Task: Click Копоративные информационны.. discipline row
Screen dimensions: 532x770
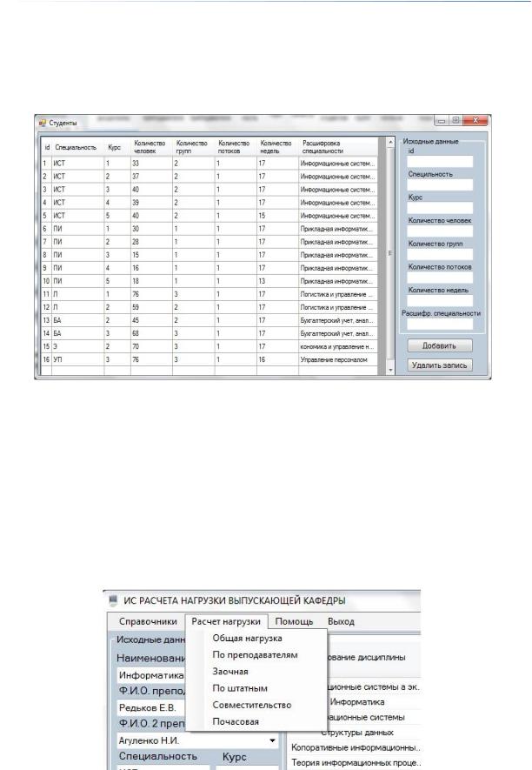Action: [x=355, y=747]
